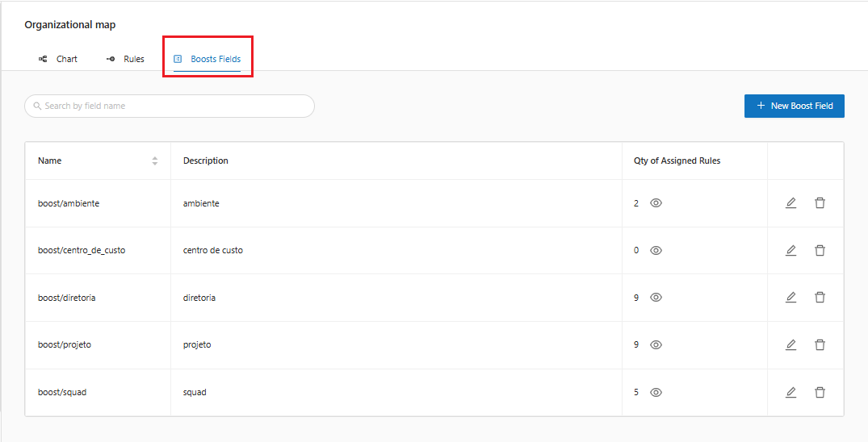Image resolution: width=868 pixels, height=442 pixels.
Task: Remove boost/squad with the trash icon
Action: [x=820, y=393]
